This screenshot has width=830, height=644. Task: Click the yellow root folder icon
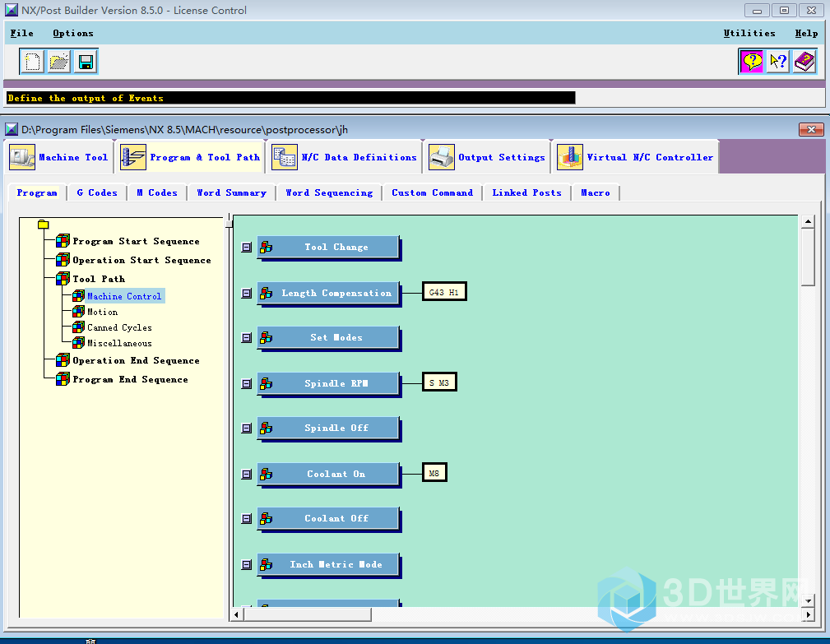click(x=44, y=225)
